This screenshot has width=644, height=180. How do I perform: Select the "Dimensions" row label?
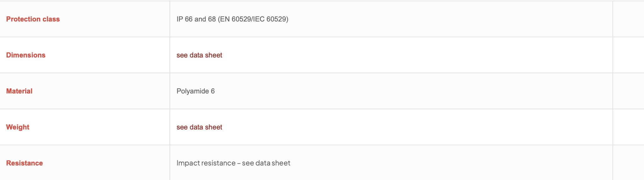(26, 55)
